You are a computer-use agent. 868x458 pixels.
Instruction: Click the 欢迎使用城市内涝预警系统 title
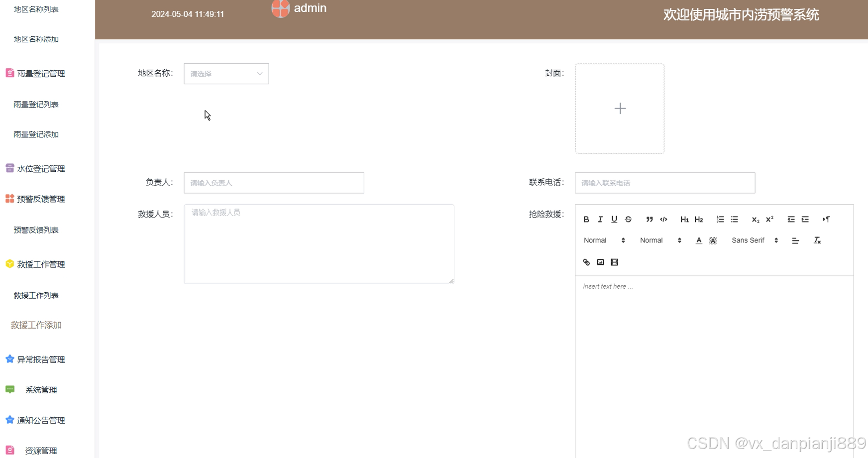click(x=741, y=15)
